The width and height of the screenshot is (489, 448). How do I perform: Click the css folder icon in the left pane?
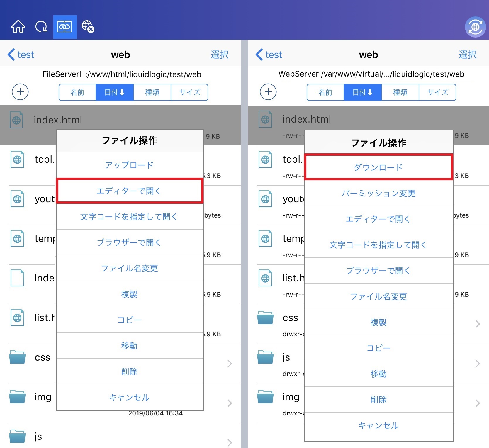point(17,358)
